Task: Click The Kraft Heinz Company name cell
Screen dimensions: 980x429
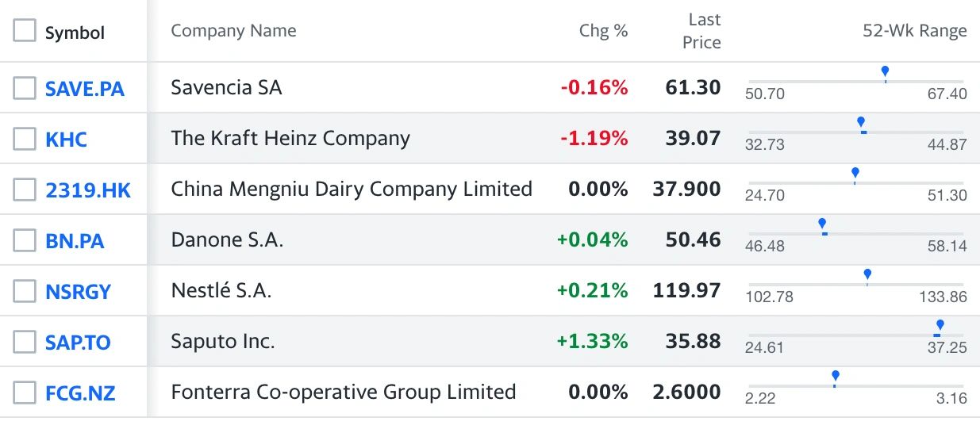Action: 290,138
